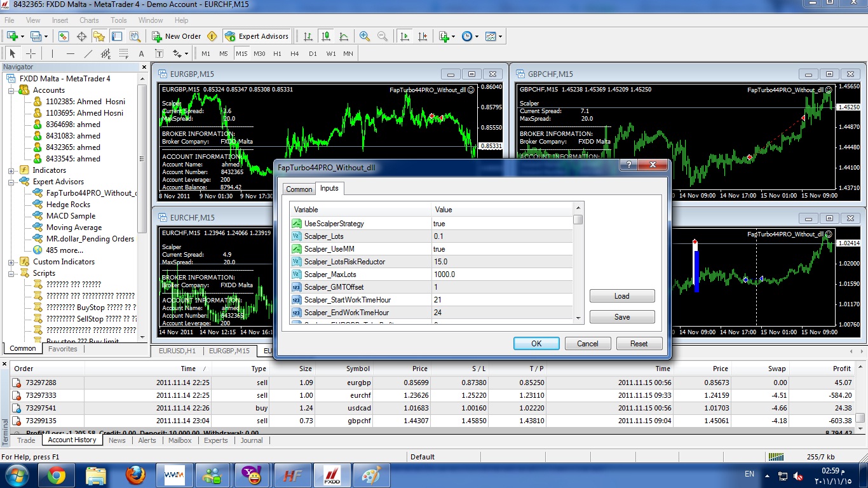
Task: Select the Text Label (T) tool
Action: pos(159,53)
